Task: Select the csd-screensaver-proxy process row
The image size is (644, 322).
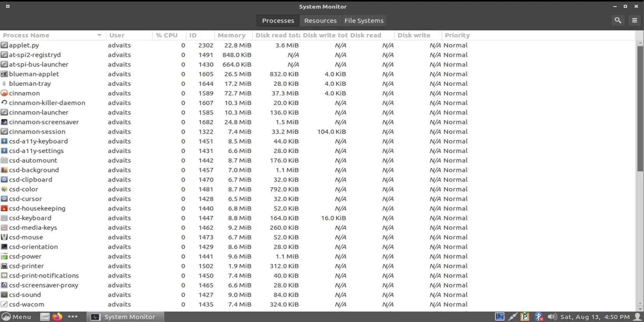Action: [x=318, y=285]
